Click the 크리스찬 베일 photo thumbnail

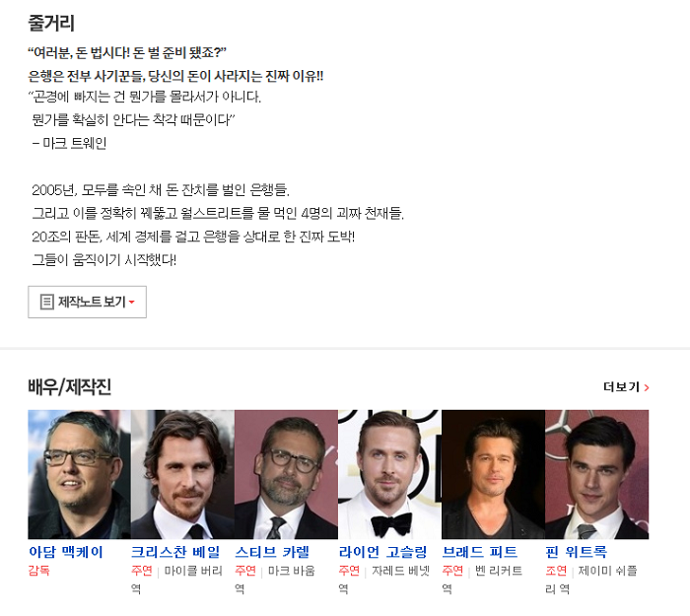pyautogui.click(x=182, y=474)
